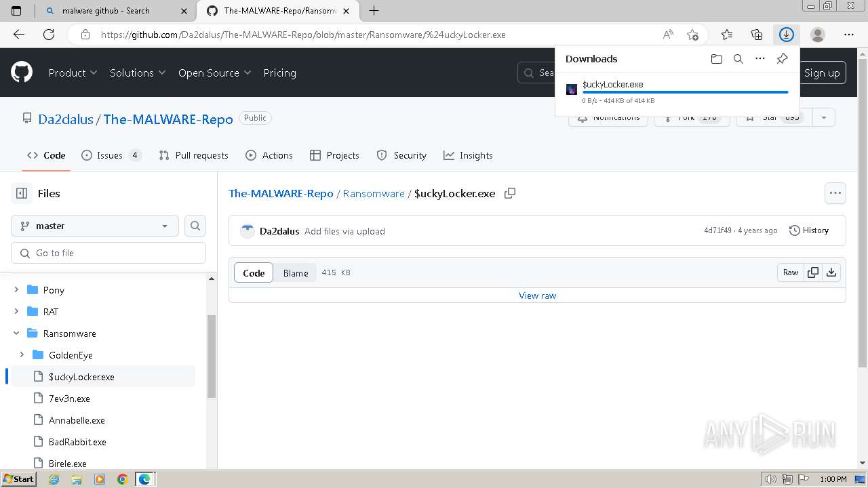Select Code view toggle
The image size is (868, 488).
(254, 272)
